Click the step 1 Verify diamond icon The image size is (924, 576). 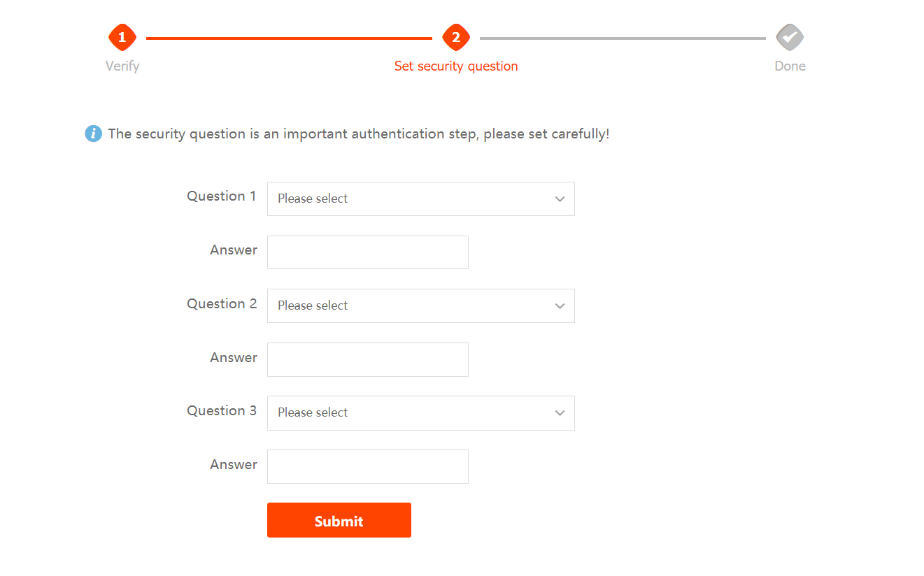pos(122,37)
